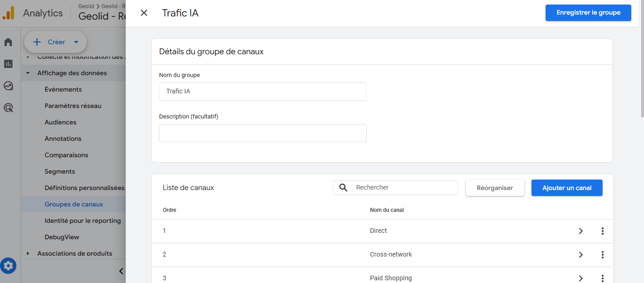Select the Reports bar-chart icon
The height and width of the screenshot is (283, 644).
point(8,64)
